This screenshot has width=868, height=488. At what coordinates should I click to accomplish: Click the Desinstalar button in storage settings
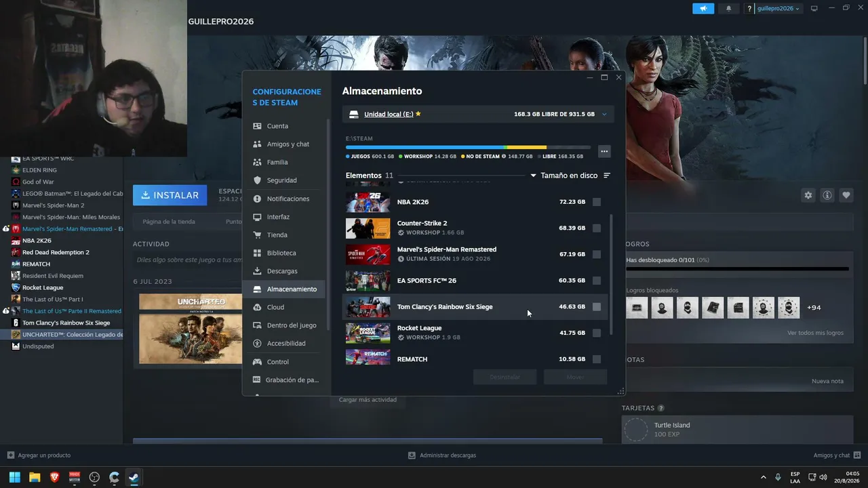tap(505, 377)
